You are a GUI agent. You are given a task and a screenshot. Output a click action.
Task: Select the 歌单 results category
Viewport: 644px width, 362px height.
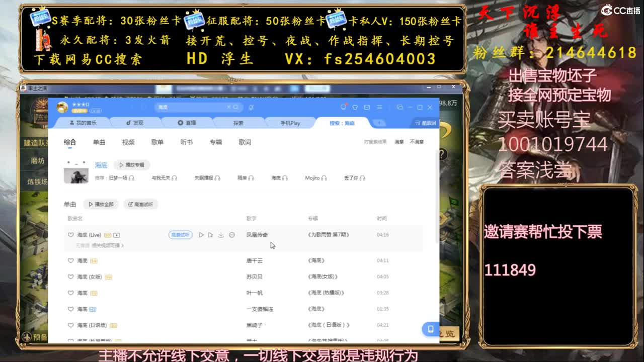157,142
